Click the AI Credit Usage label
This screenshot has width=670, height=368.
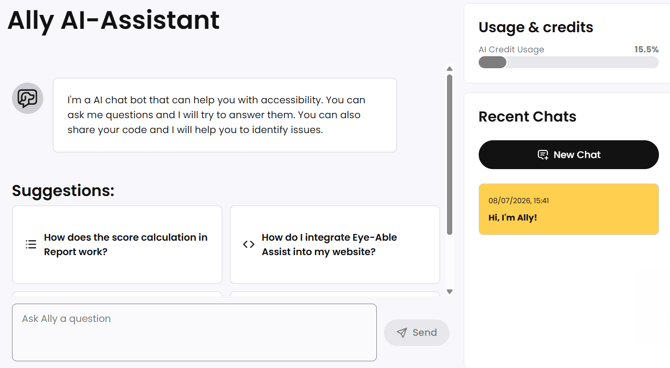(x=511, y=50)
